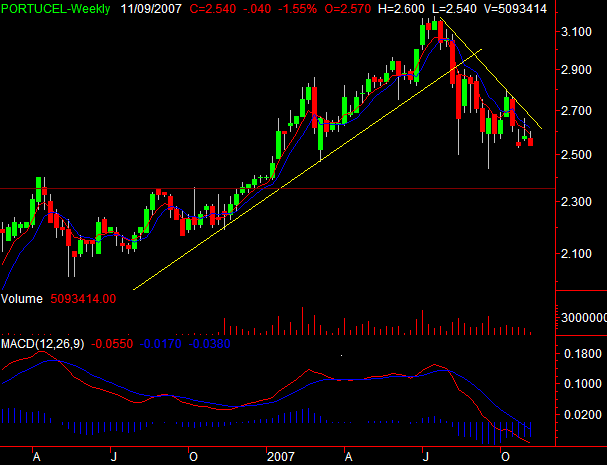Select the red horizontal support line
Viewport: 607px width, 465px height.
pos(277,189)
